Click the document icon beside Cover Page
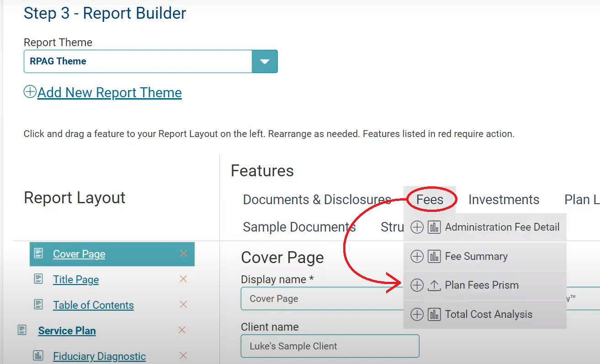The width and height of the screenshot is (600, 364). click(39, 253)
